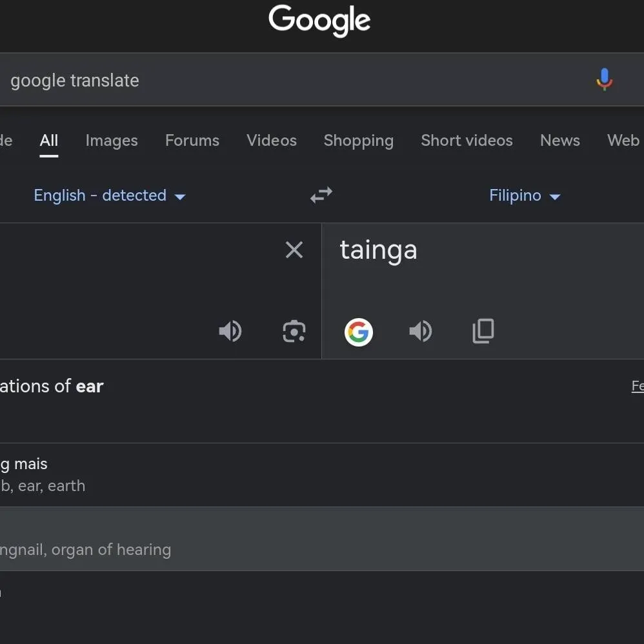Go to the News tab
Screen dimensions: 644x644
click(x=560, y=141)
